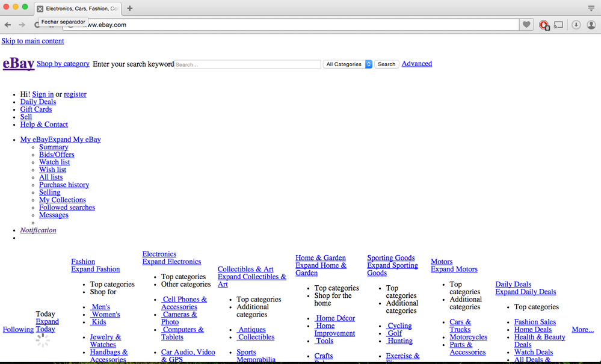601x364 pixels.
Task: Click the browser back arrow button
Action: [x=8, y=25]
